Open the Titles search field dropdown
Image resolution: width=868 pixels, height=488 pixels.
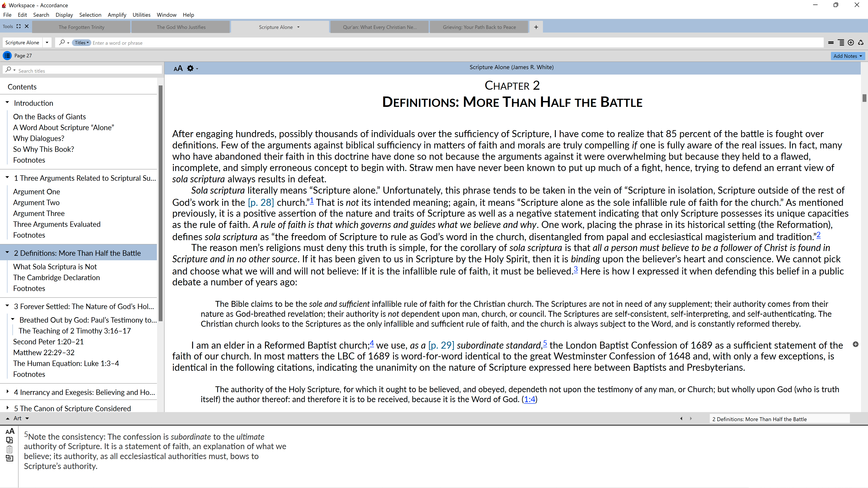(x=82, y=43)
